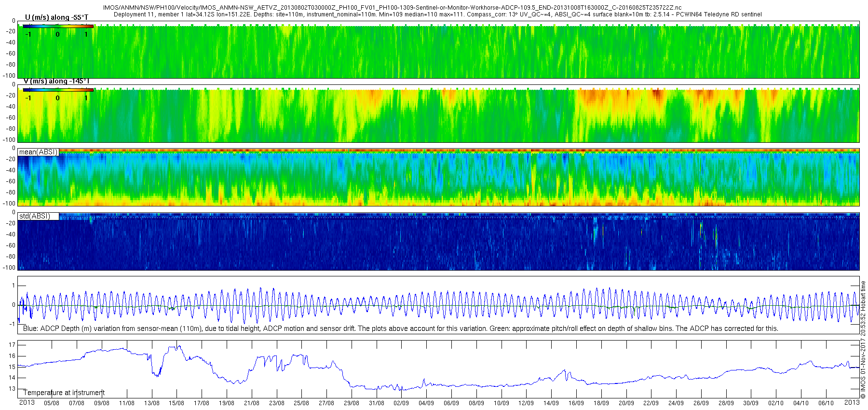Click the 'Temperature at instrument' label
The height and width of the screenshot is (410, 868).
click(64, 393)
